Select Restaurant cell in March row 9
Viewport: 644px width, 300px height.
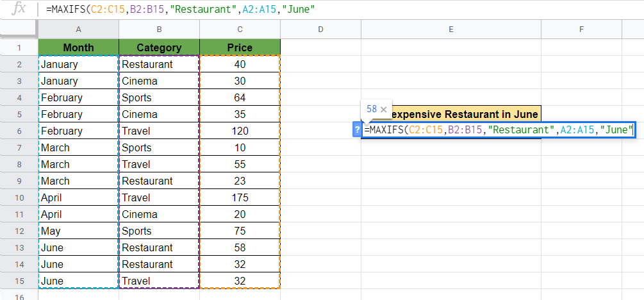click(x=159, y=181)
